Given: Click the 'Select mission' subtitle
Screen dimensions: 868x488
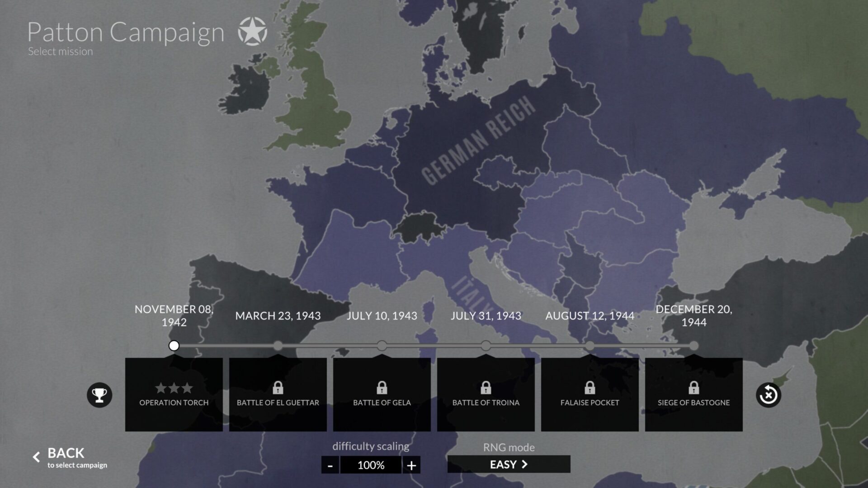Looking at the screenshot, I should (61, 52).
